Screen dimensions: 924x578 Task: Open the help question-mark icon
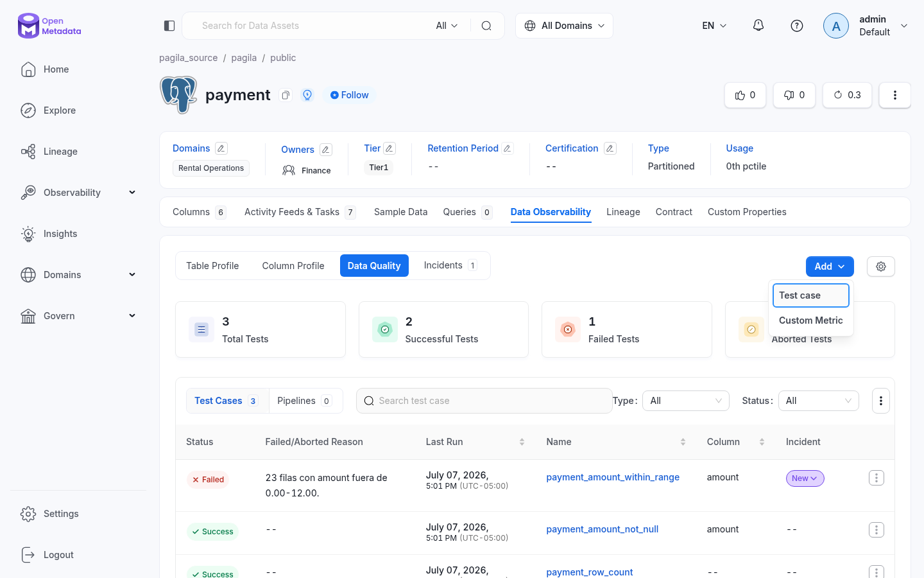[797, 26]
